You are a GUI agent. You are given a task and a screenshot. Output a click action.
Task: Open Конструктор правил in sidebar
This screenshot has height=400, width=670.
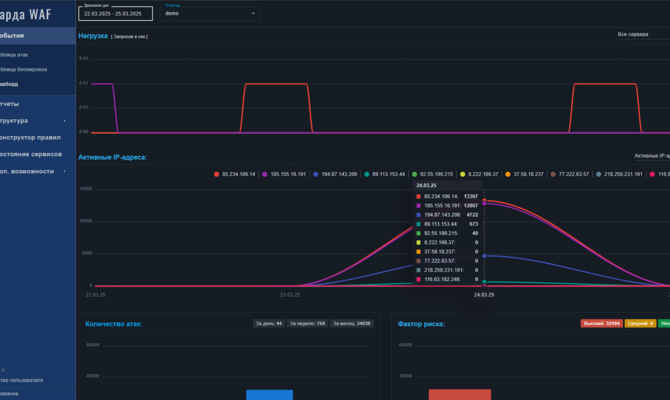[x=30, y=138]
